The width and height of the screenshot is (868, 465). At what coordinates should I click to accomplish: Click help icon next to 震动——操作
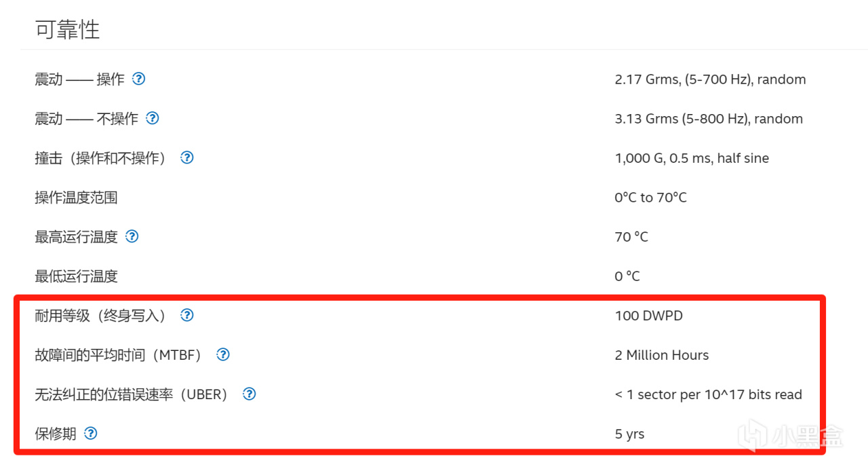coord(138,79)
